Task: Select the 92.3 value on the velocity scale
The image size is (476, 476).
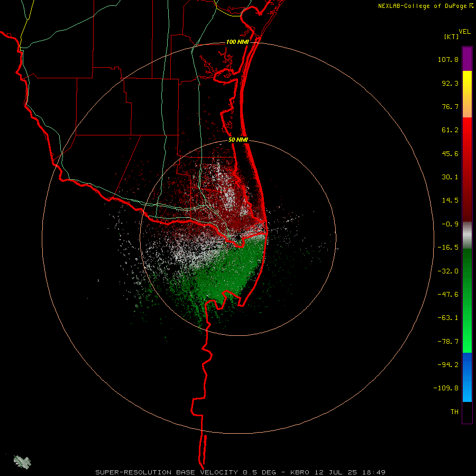Action: pos(450,83)
